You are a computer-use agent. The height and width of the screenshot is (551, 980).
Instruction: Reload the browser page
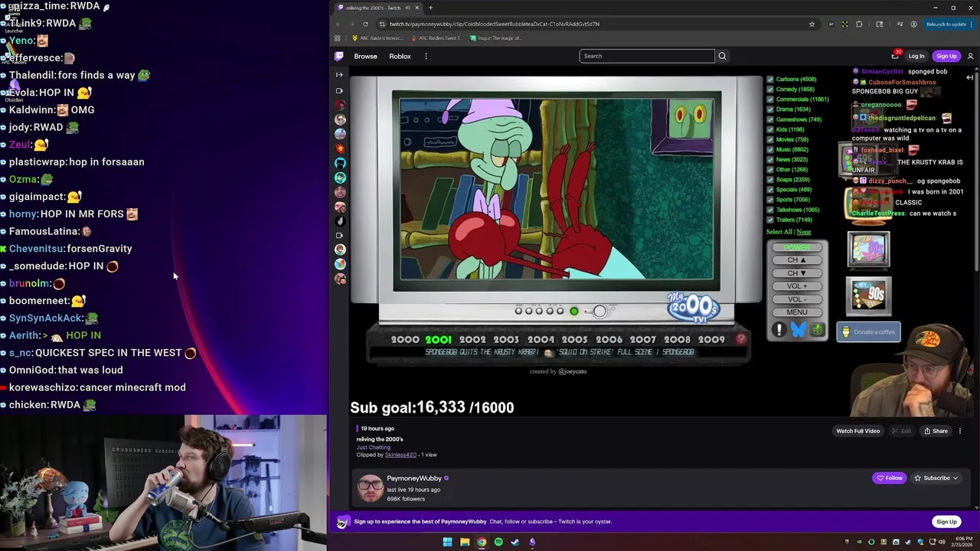click(365, 24)
